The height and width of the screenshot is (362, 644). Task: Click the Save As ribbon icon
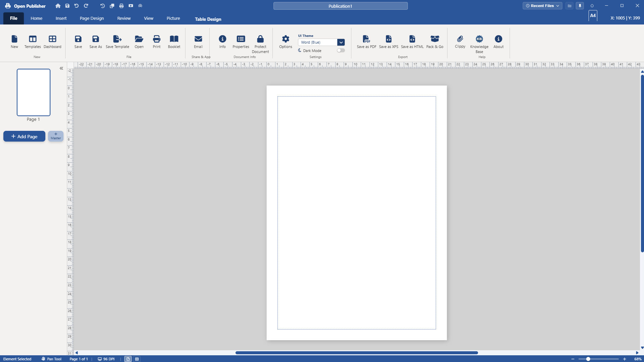(95, 42)
